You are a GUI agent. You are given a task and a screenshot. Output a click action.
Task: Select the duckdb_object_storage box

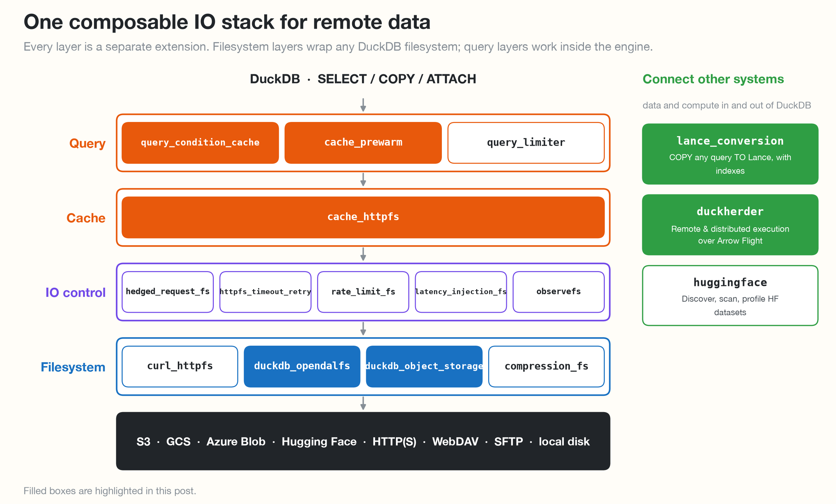[x=424, y=367]
